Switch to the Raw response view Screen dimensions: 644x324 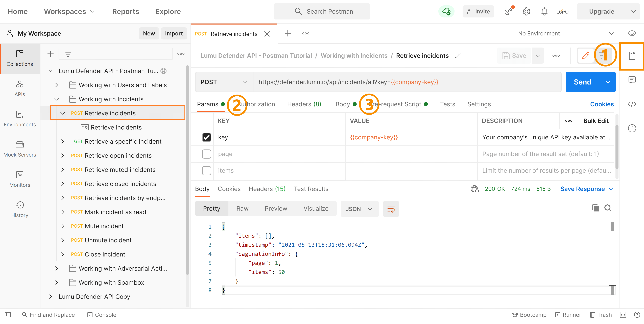tap(242, 208)
